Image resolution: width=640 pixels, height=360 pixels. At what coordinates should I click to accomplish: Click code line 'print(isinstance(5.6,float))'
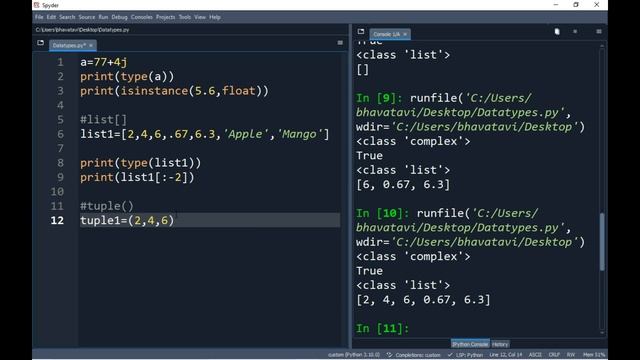click(174, 91)
